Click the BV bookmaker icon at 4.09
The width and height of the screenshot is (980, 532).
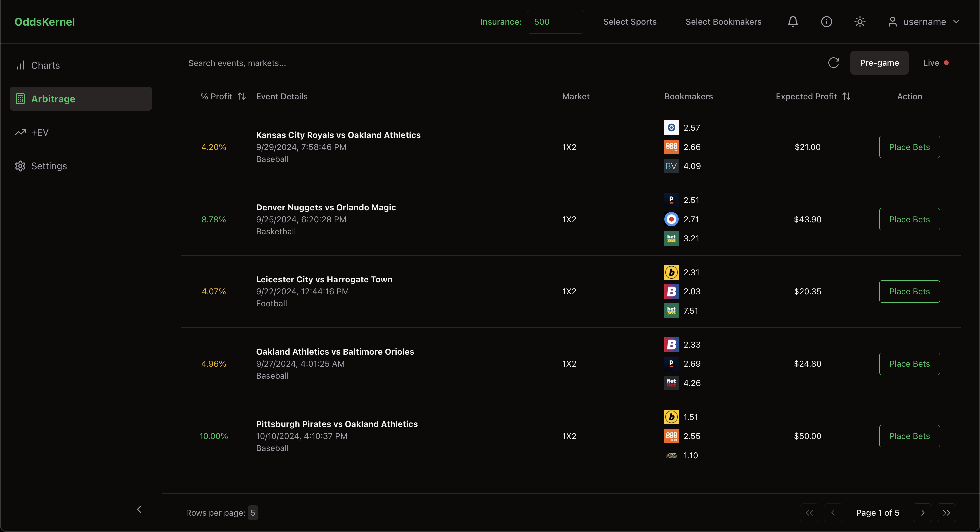671,166
